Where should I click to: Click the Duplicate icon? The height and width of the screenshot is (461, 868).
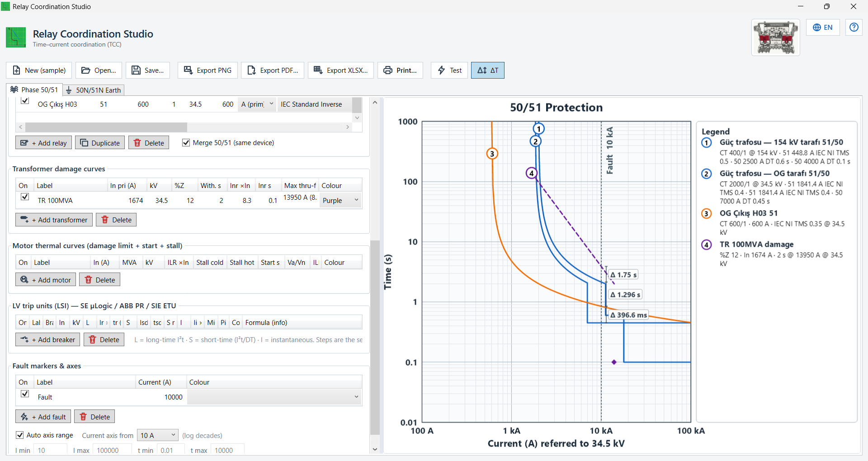tap(84, 143)
